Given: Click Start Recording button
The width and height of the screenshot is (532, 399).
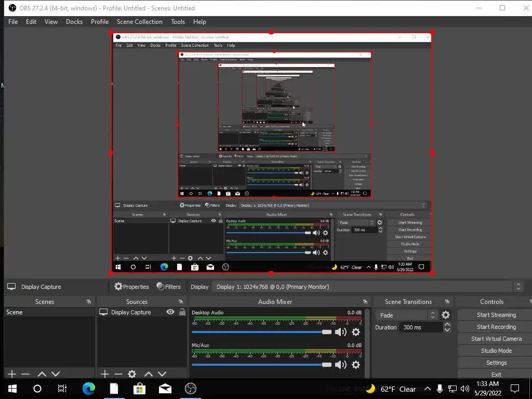Looking at the screenshot, I should 496,327.
